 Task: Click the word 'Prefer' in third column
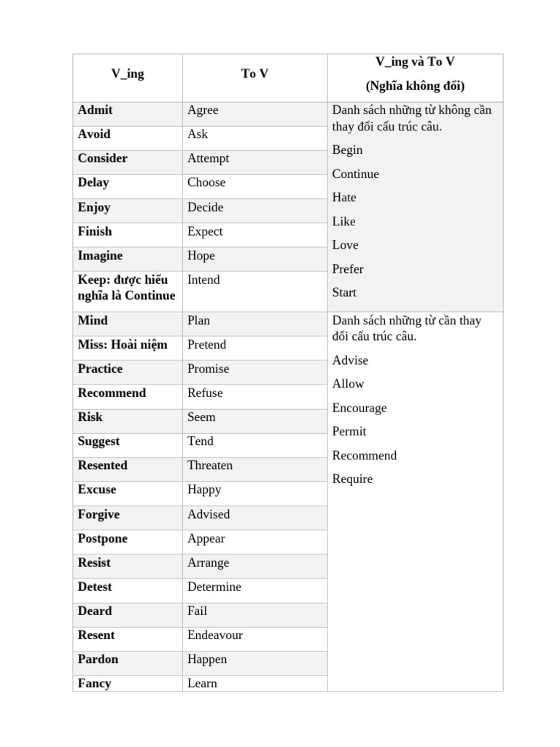point(348,269)
